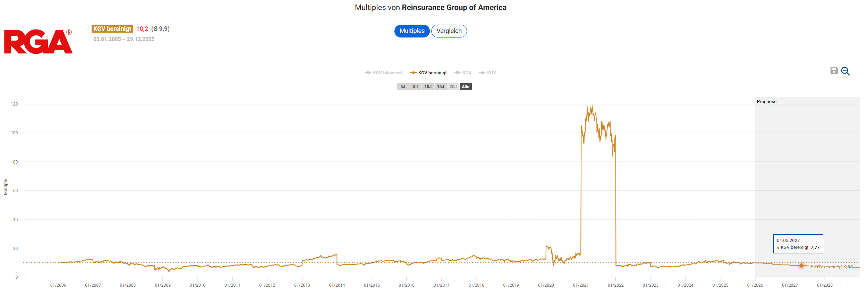Switch to the Vergleich tab
The image size is (868, 294).
click(x=449, y=31)
